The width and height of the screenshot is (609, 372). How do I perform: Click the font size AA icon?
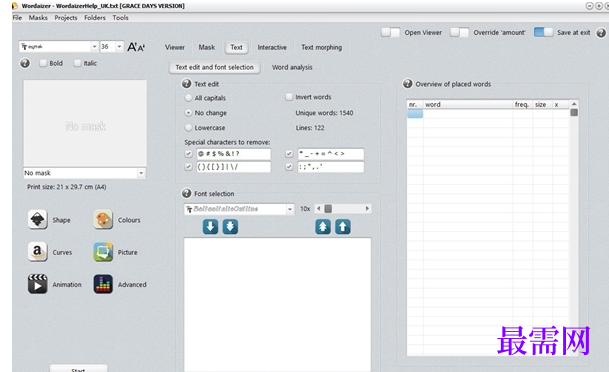pyautogui.click(x=136, y=47)
